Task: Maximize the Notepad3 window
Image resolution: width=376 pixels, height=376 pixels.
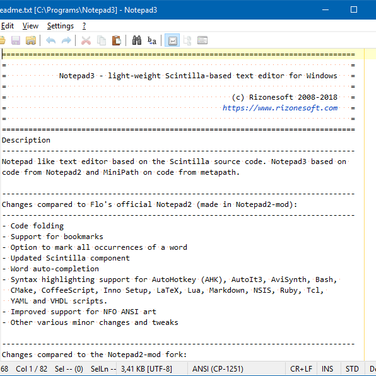Action: point(354,10)
